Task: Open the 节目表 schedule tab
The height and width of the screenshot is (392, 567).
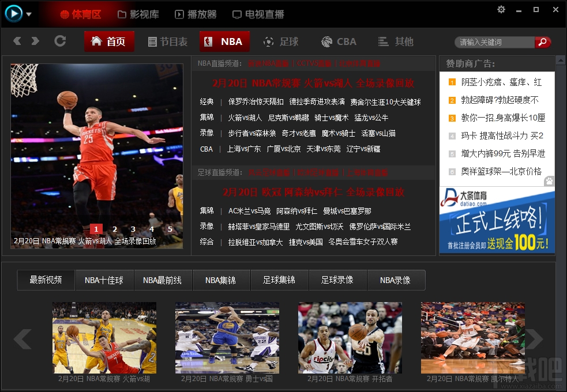Action: pos(168,42)
